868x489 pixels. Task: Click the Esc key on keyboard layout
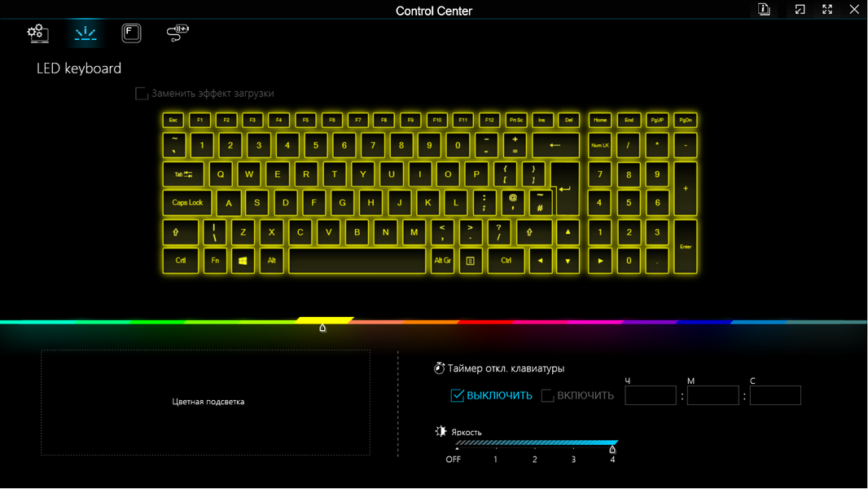(173, 120)
